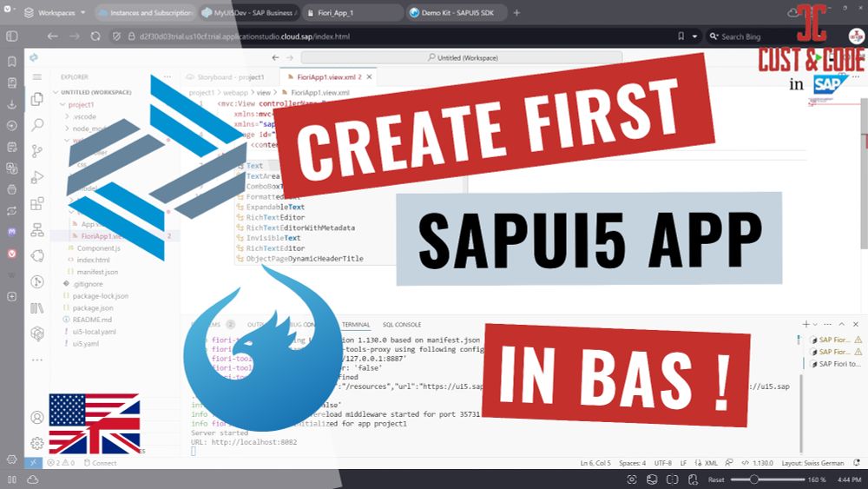This screenshot has width=868, height=489.
Task: Adjust the page zoom slider
Action: pos(767,479)
